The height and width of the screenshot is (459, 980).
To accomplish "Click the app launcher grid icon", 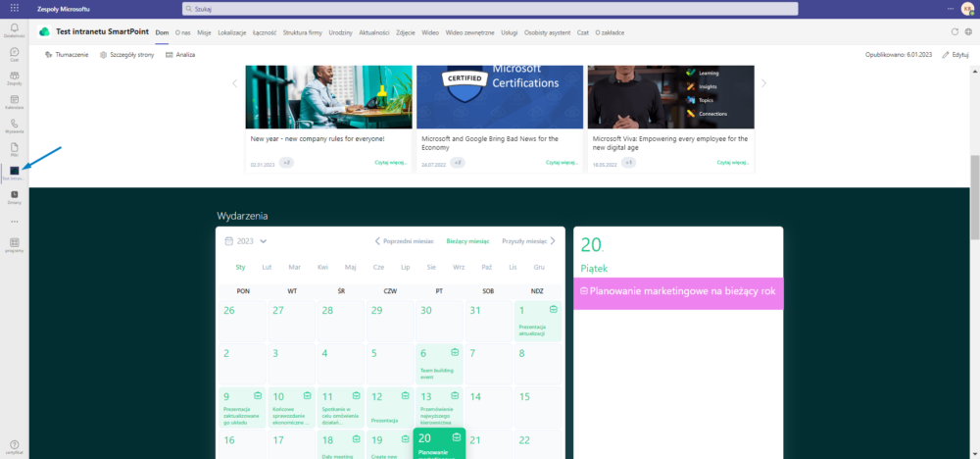I will tap(14, 8).
